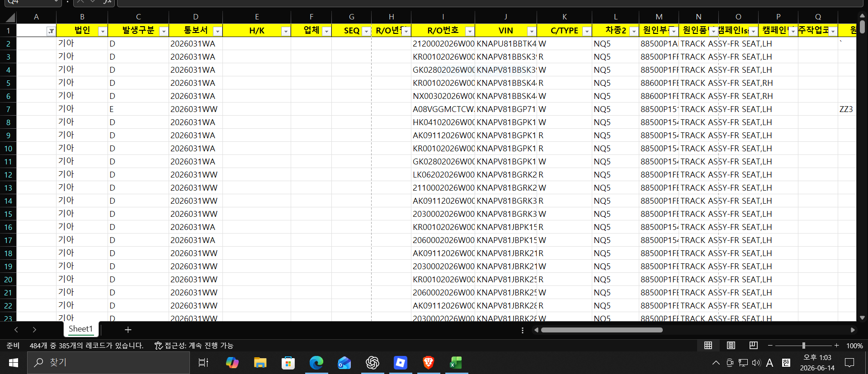Switch to Normal view in status bar
The width and height of the screenshot is (868, 374).
708,346
